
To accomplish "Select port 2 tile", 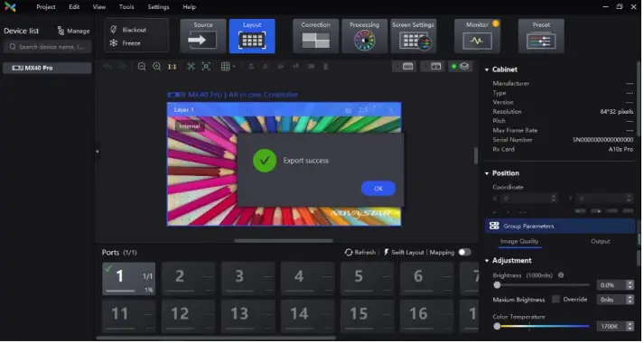I will coord(190,280).
